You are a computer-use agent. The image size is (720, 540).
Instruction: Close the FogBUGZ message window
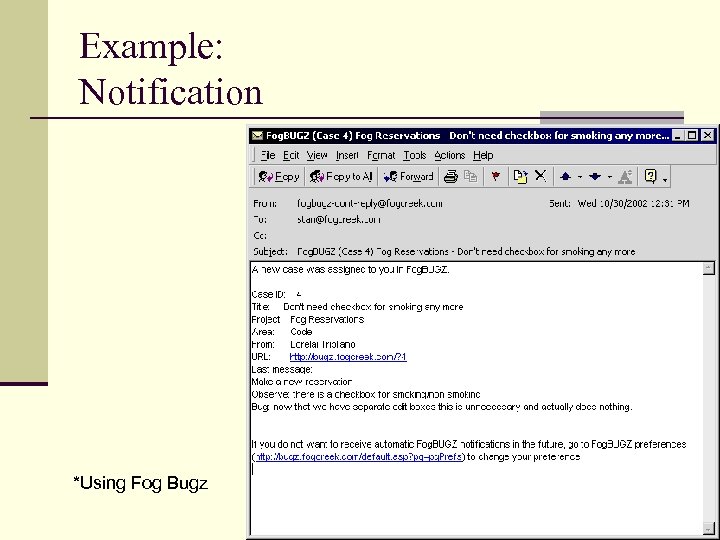pos(708,135)
